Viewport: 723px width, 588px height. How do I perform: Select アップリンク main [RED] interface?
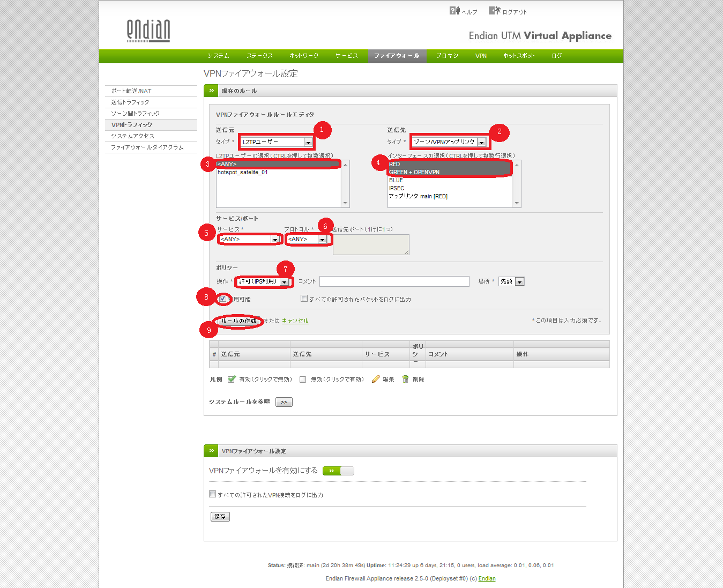(450, 196)
